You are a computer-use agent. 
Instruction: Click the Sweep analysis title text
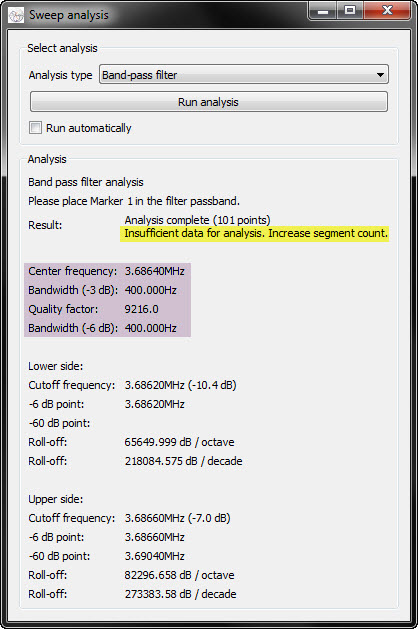coord(69,15)
